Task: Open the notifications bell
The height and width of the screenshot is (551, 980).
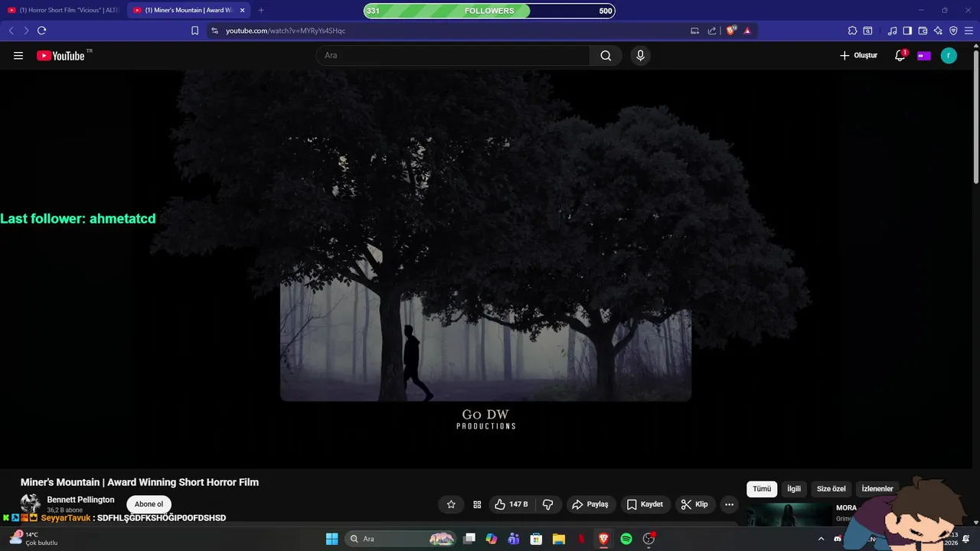Action: pyautogui.click(x=900, y=55)
